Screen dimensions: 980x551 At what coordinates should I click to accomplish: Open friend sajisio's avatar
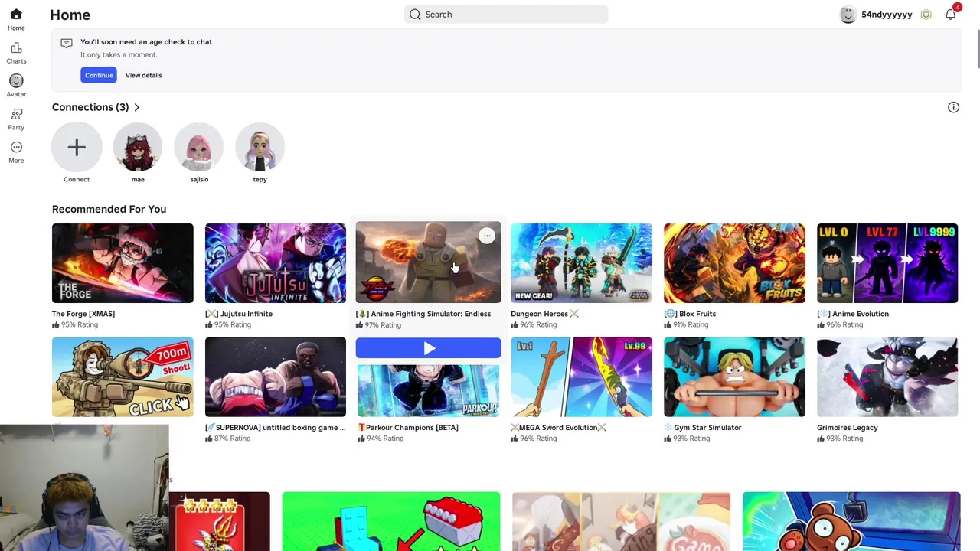point(199,147)
